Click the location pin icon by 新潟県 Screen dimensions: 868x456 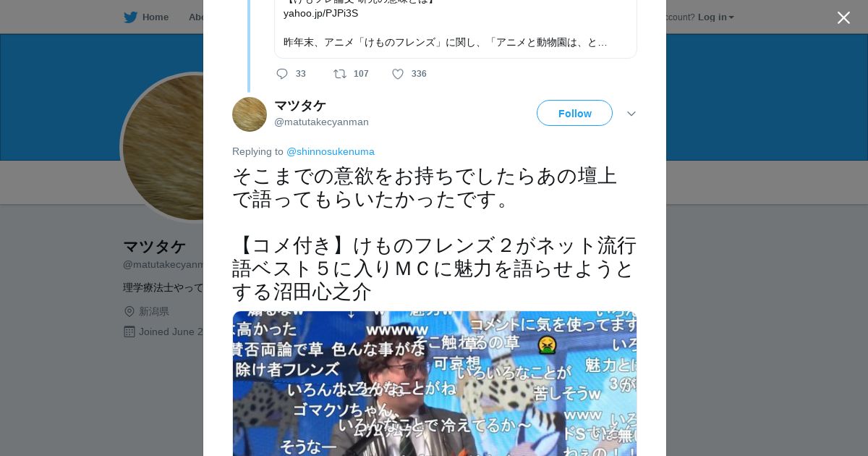point(129,311)
